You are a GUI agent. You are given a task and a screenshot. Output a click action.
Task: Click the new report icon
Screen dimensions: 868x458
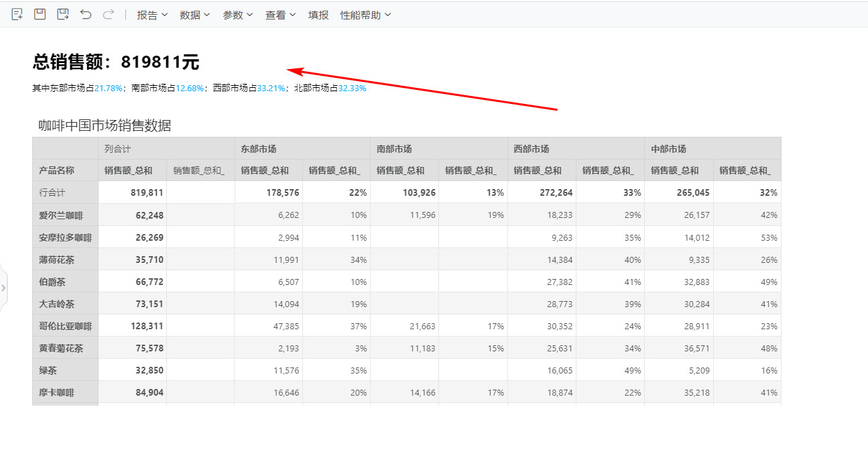[x=17, y=14]
